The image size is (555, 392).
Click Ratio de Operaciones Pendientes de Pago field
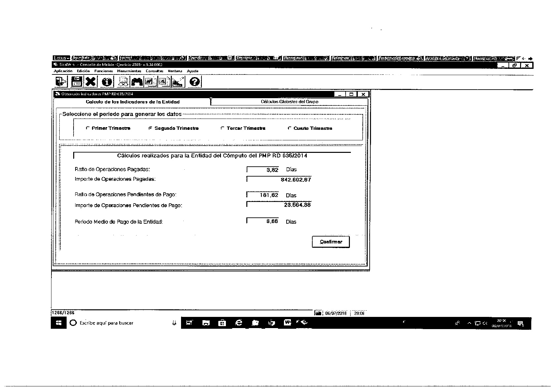263,195
